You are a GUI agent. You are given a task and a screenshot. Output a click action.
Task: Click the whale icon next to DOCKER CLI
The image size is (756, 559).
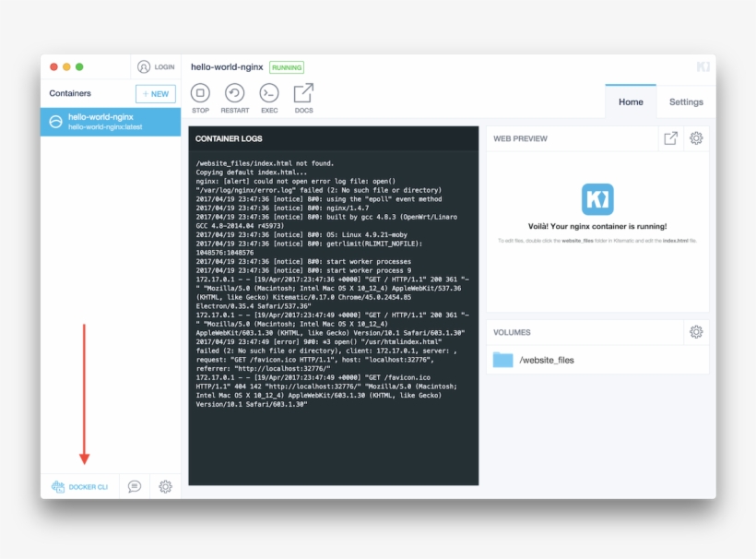pyautogui.click(x=57, y=486)
